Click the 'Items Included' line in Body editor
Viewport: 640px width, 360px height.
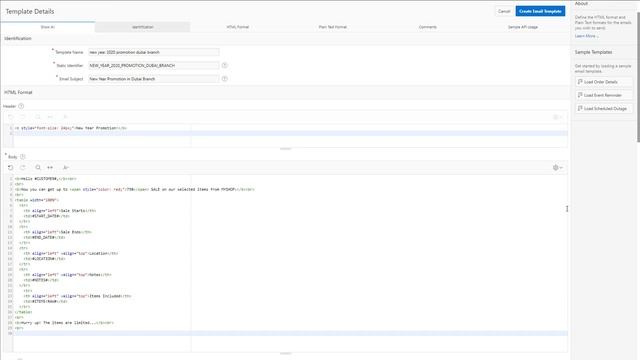[x=77, y=296]
